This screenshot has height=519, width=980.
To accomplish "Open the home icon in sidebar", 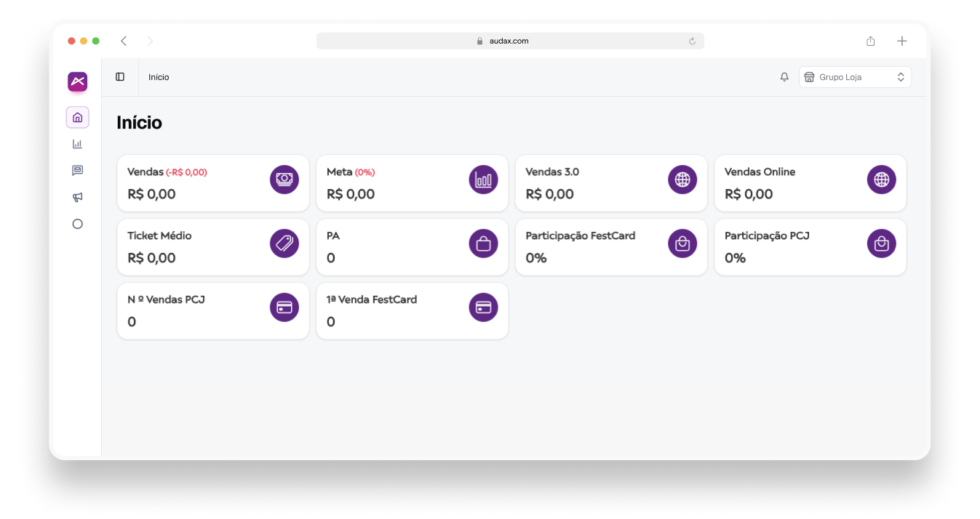I will tap(77, 117).
